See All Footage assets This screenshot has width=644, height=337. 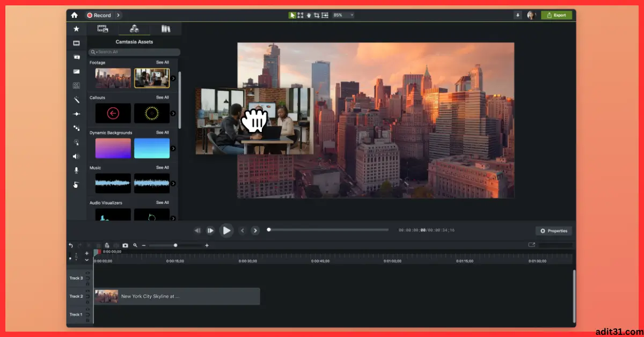pyautogui.click(x=163, y=62)
